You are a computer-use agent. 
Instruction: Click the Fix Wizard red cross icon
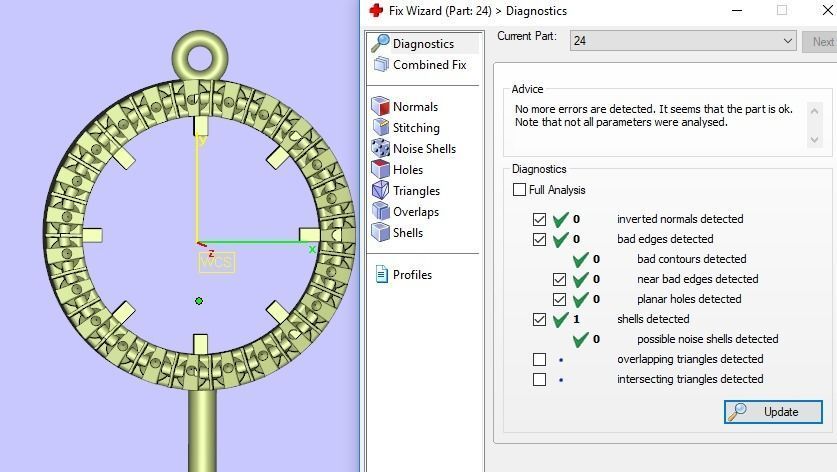376,10
